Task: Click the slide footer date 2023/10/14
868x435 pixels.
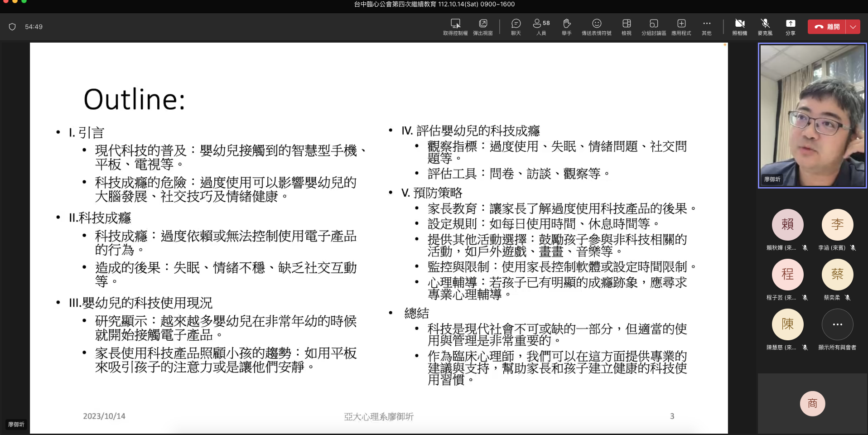Action: click(104, 416)
